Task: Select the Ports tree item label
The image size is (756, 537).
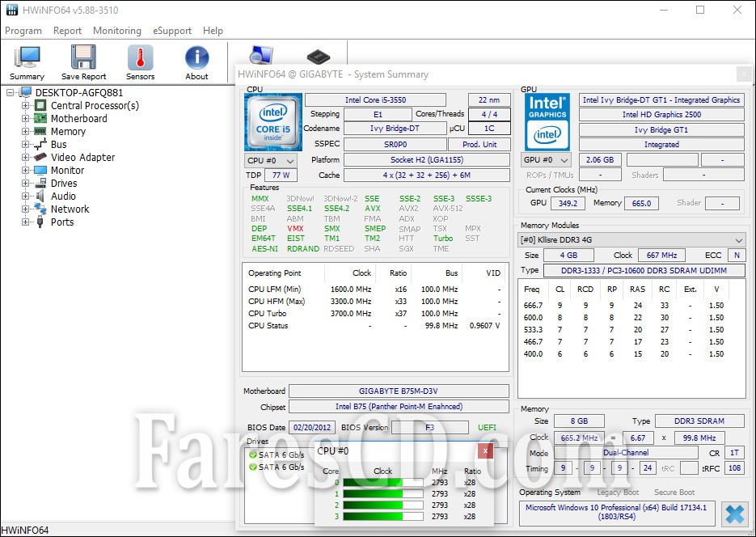Action: tap(62, 222)
